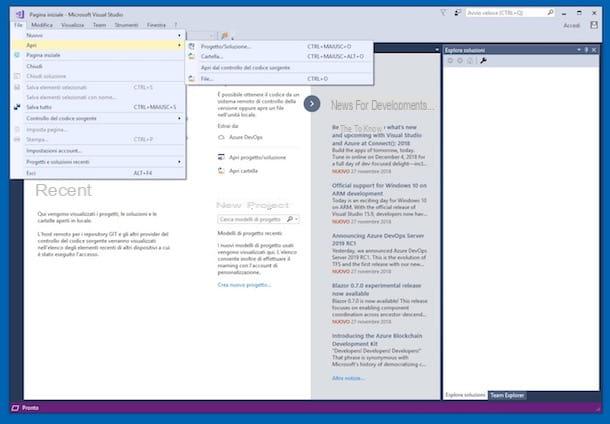This screenshot has height=424, width=610.
Task: Click the File... submenu icon
Action: coord(191,79)
